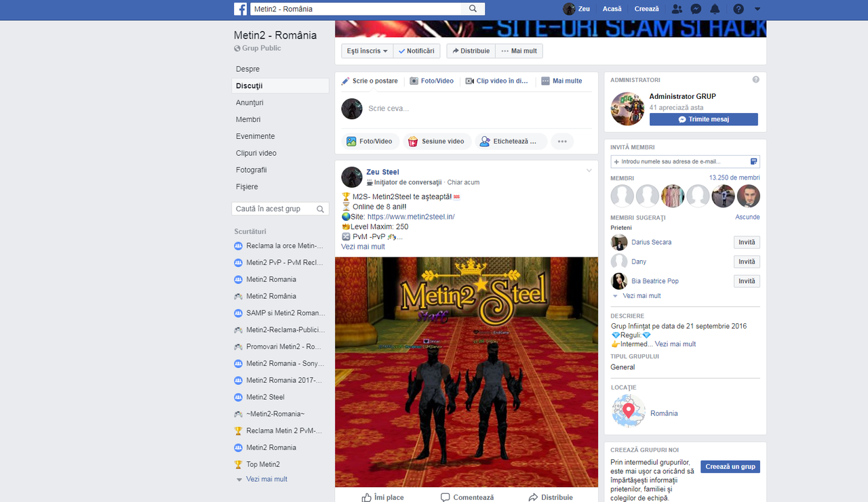Click the Caută în acest grup field
Image resolution: width=868 pixels, height=502 pixels.
273,209
